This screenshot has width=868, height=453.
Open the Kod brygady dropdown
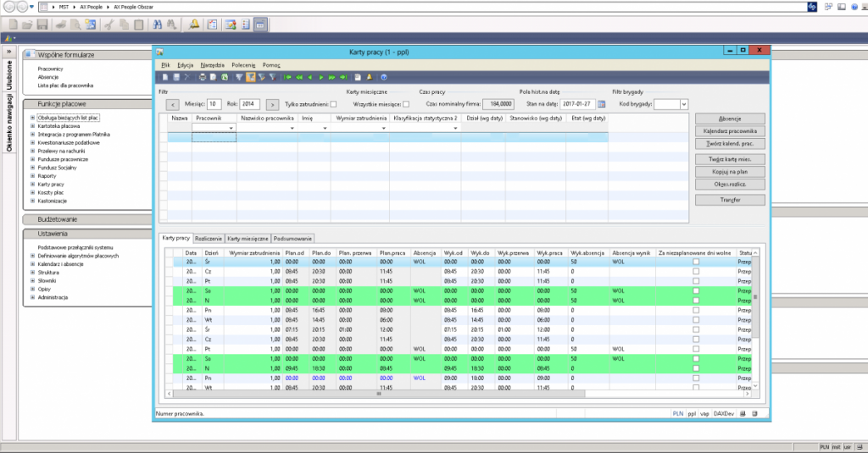coord(683,104)
